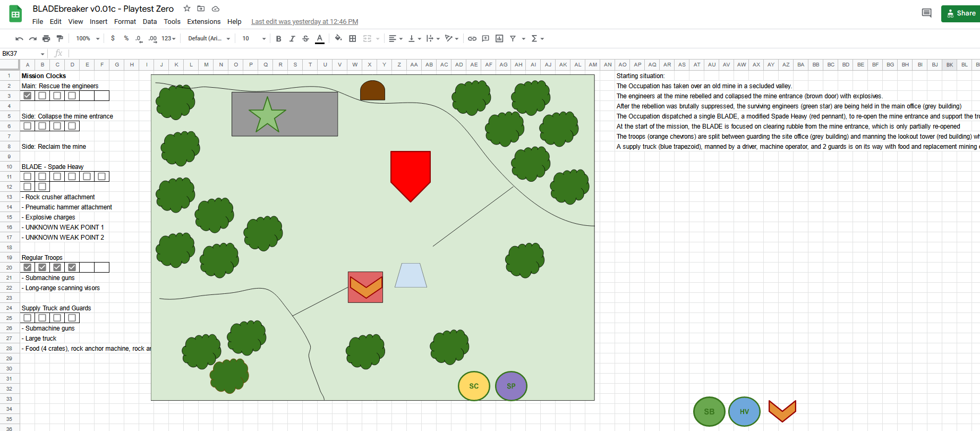Open comment history

click(926, 13)
